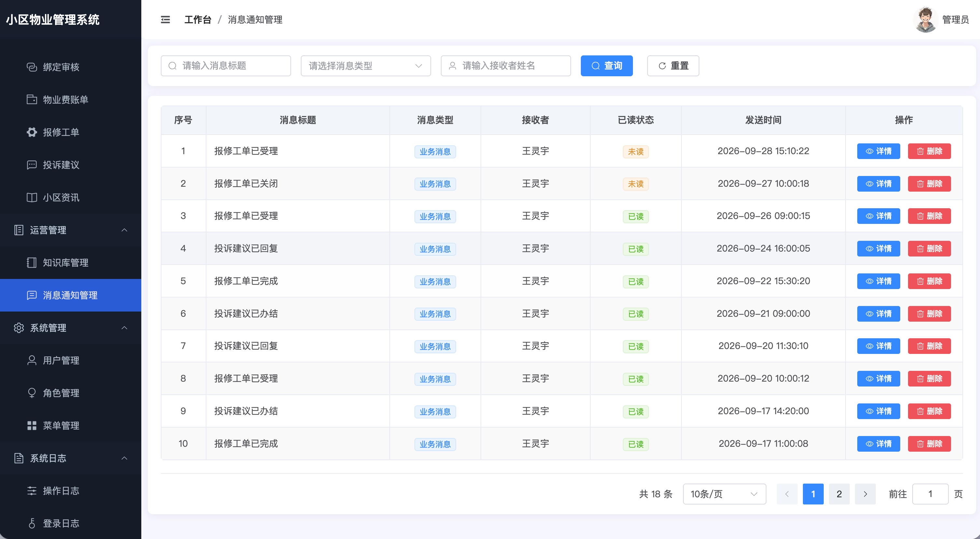The height and width of the screenshot is (539, 980).
Task: Focus the 请输入接收者姓名 field
Action: (x=506, y=66)
